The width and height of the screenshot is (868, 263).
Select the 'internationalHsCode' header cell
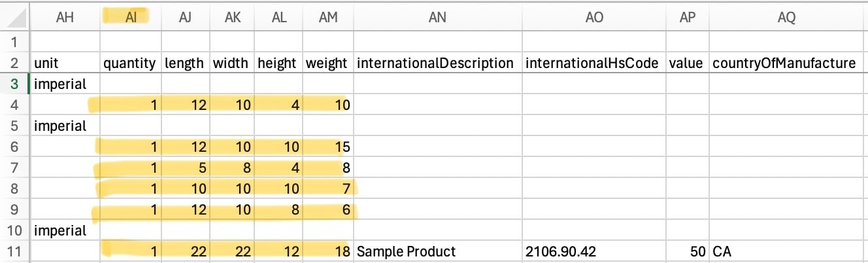point(593,63)
